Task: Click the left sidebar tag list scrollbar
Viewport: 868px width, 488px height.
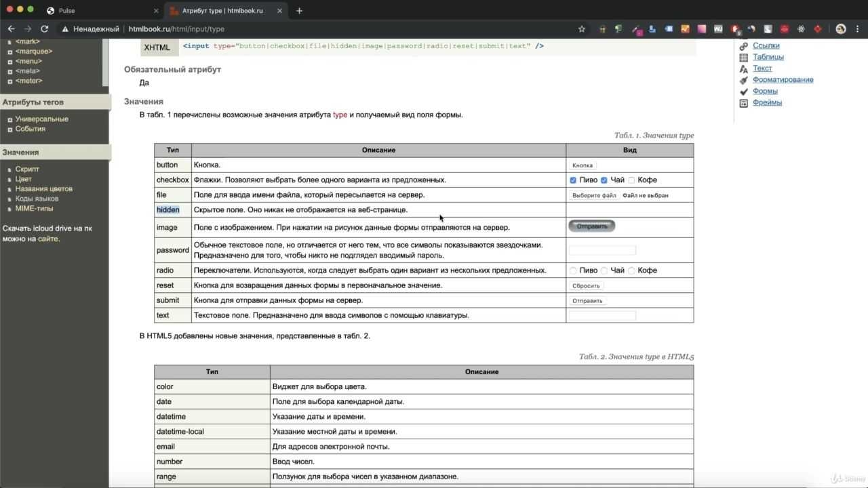Action: (105, 62)
